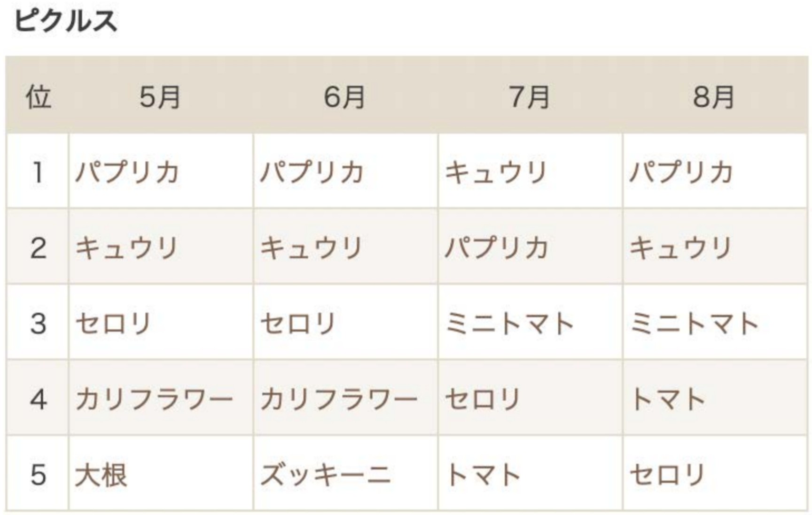Select rank 5 セロリ in the 8月 column
This screenshot has height=515, width=812.
pyautogui.click(x=668, y=475)
